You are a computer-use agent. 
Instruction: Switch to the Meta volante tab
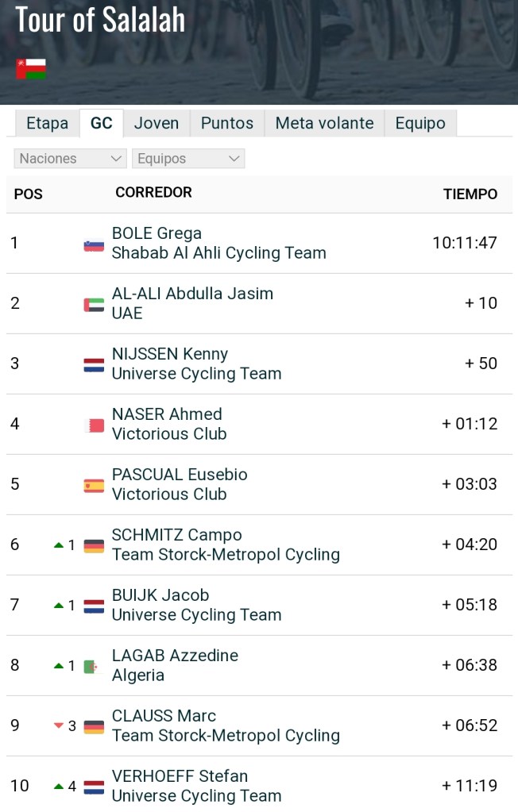[x=324, y=124]
